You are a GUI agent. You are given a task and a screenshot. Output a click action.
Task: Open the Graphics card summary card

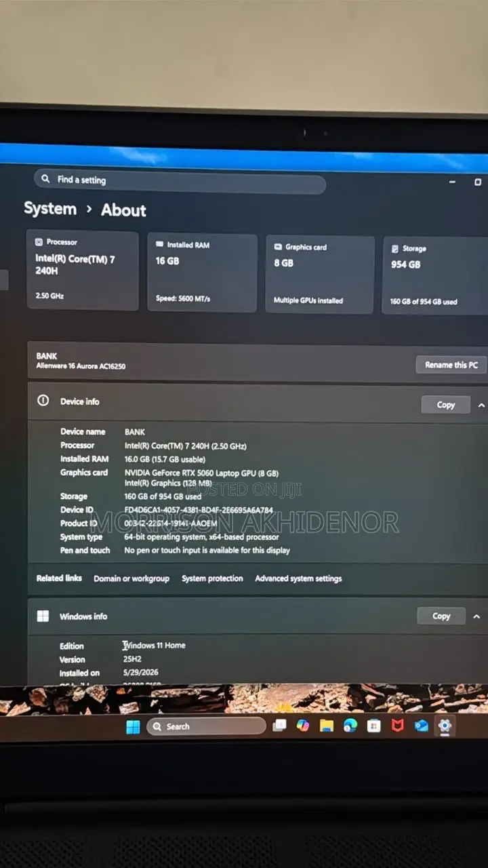[x=319, y=275]
